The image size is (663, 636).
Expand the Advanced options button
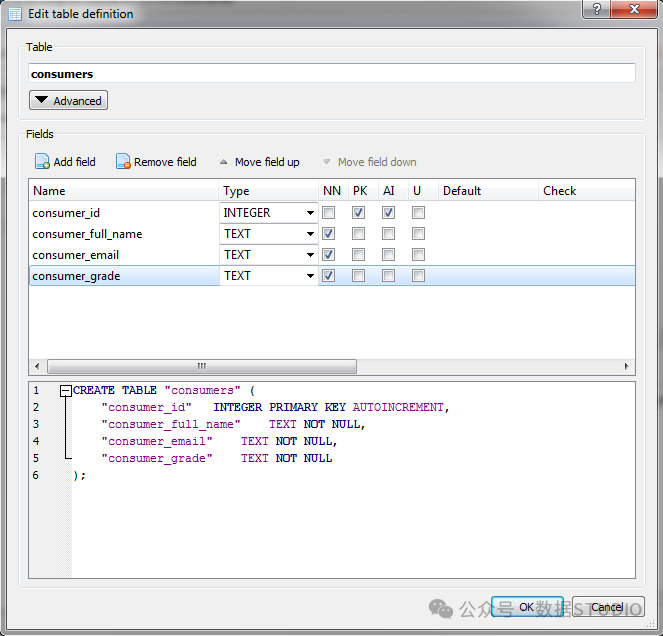68,100
